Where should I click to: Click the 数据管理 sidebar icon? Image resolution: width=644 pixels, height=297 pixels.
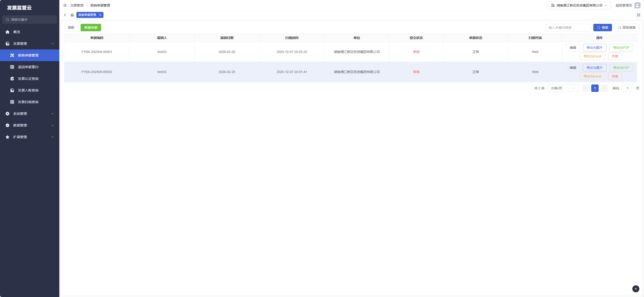click(x=7, y=125)
